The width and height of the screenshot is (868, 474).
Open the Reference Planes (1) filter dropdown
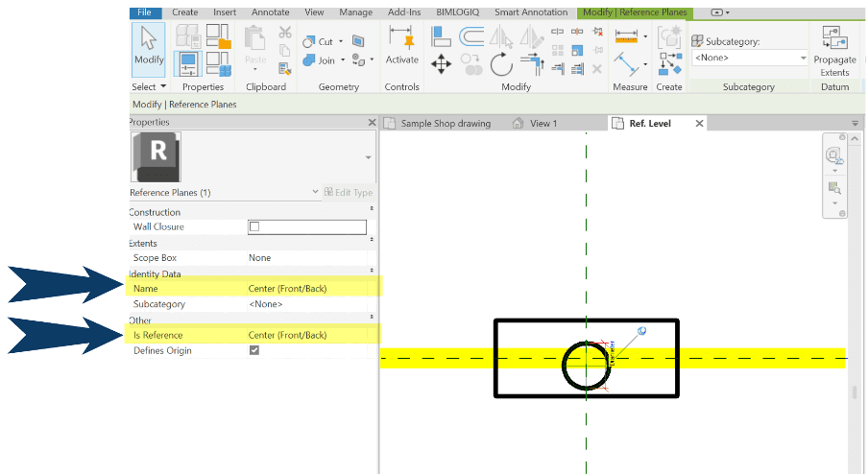click(315, 192)
